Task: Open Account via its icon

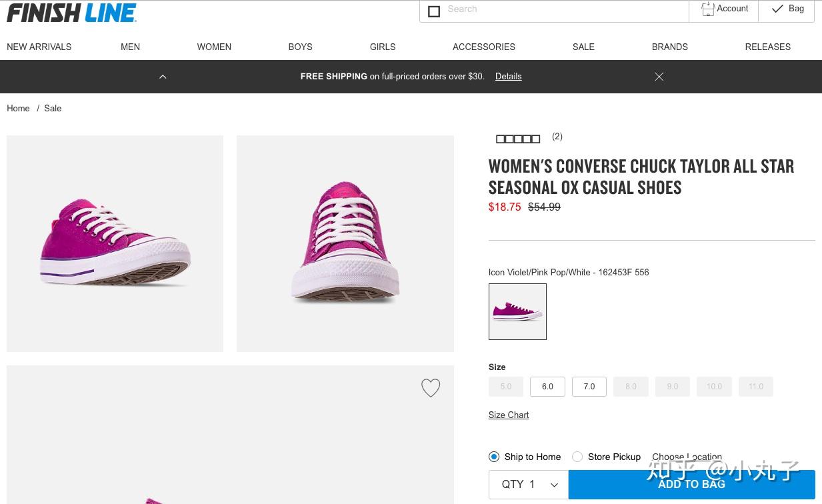Action: [x=708, y=9]
